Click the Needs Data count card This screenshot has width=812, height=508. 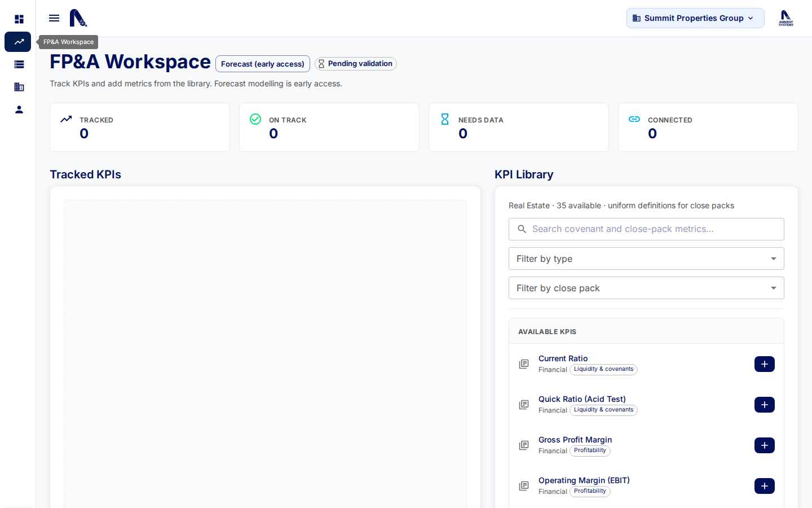519,127
